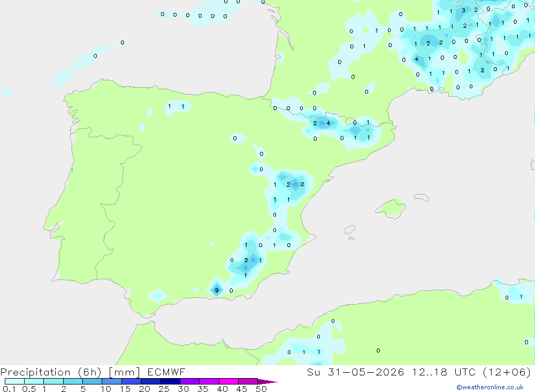
Task: Click the date 'Su 31-05-2026' text
Action: point(356,372)
